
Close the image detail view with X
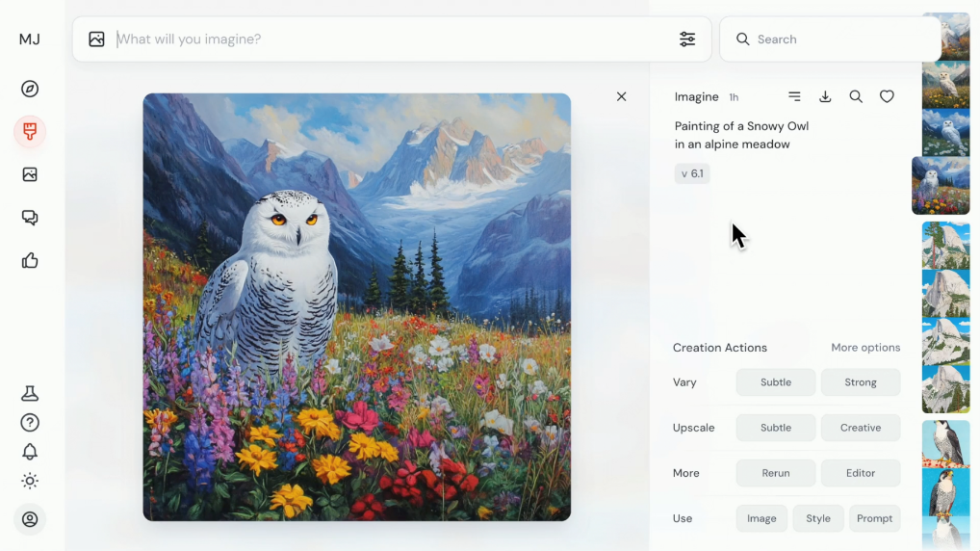[x=621, y=96]
